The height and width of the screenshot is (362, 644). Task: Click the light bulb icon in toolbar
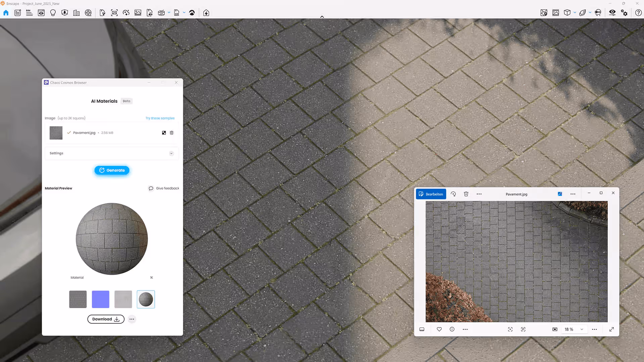(53, 13)
